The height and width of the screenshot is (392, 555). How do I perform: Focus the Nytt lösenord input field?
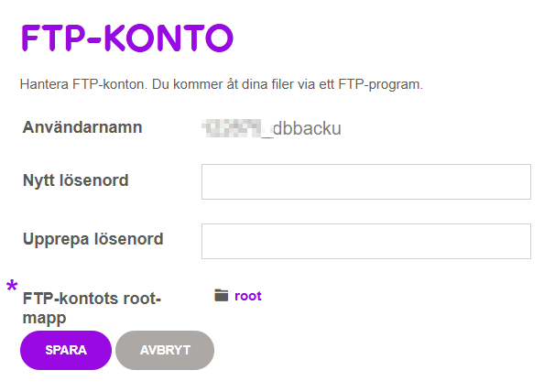tap(365, 181)
